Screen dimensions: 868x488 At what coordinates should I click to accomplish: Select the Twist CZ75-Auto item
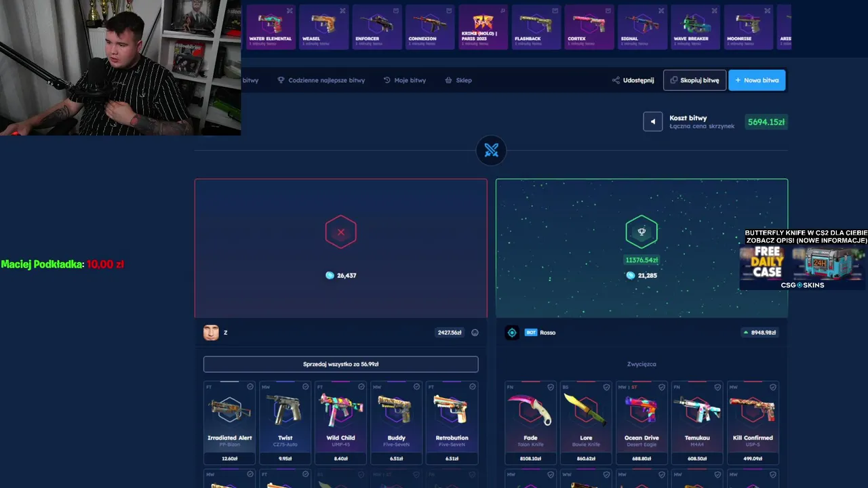point(285,422)
